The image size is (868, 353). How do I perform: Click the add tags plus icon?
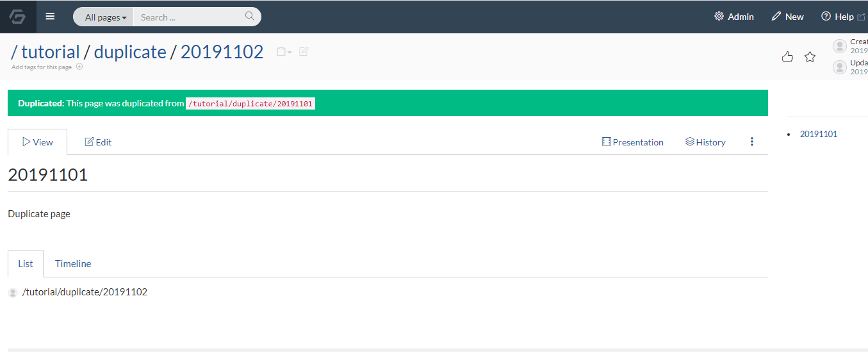79,67
